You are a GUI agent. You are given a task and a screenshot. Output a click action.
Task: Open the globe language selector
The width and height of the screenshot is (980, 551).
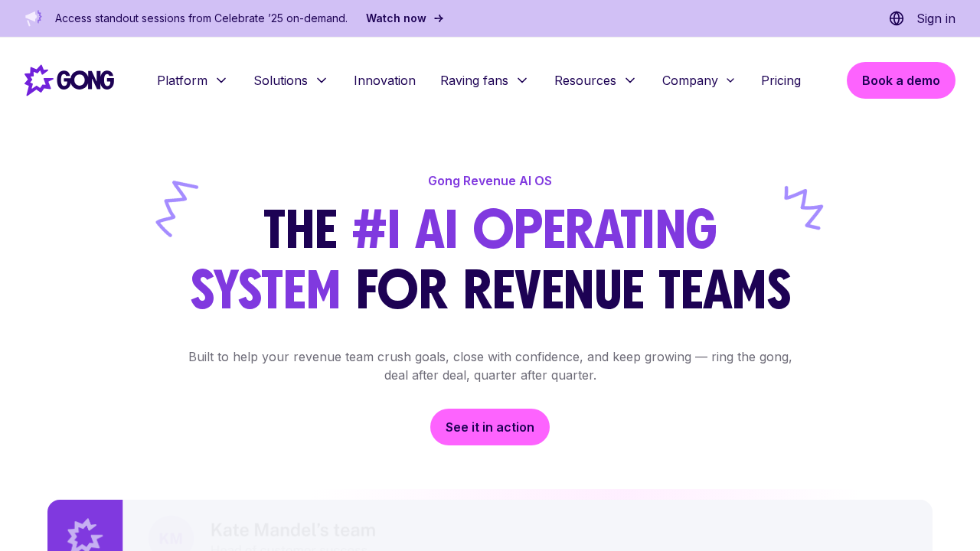(x=897, y=18)
